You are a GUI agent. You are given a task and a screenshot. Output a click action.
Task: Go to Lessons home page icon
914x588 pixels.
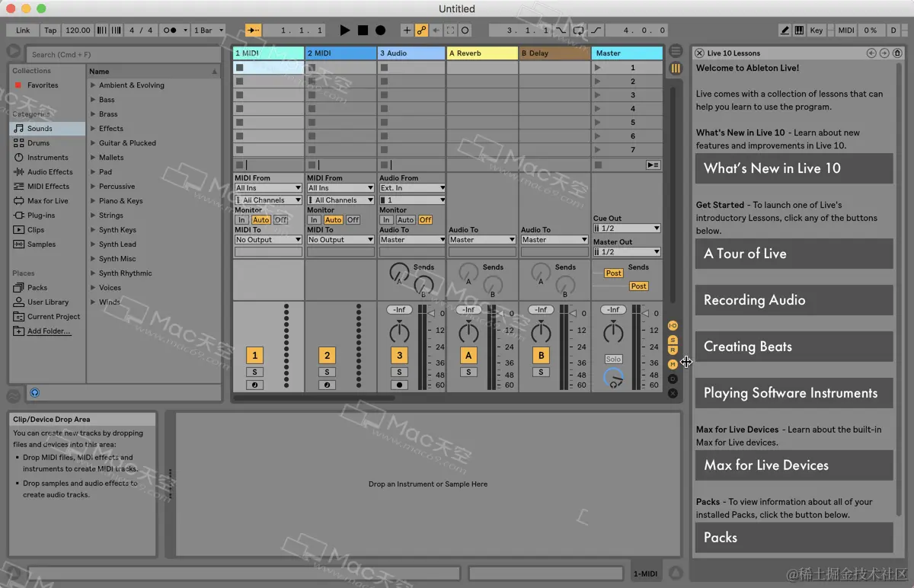[x=897, y=53]
